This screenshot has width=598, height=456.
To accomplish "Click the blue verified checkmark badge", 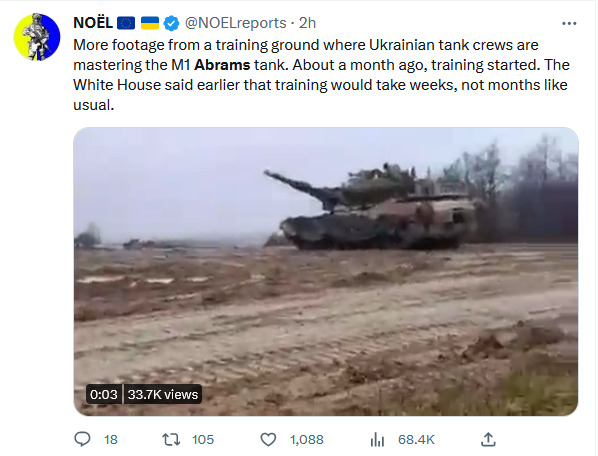I will point(171,24).
